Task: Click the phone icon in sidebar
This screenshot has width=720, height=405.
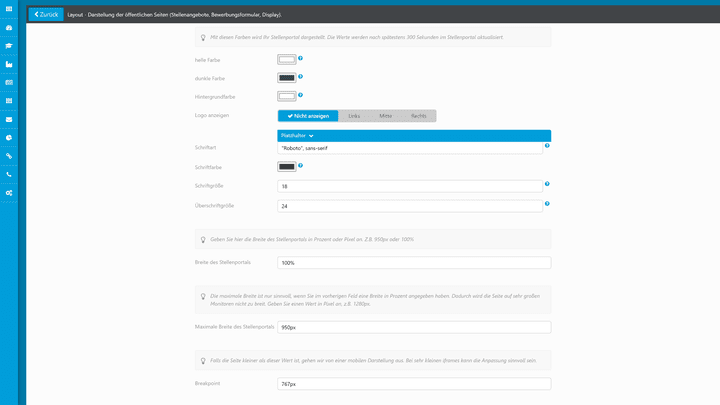Action: (9, 174)
